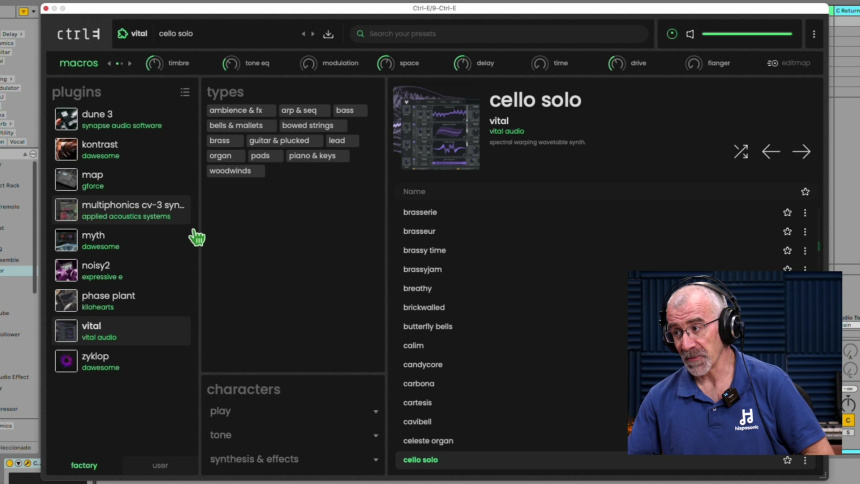The width and height of the screenshot is (860, 484).
Task: Click the search magnifier icon
Action: (x=360, y=34)
